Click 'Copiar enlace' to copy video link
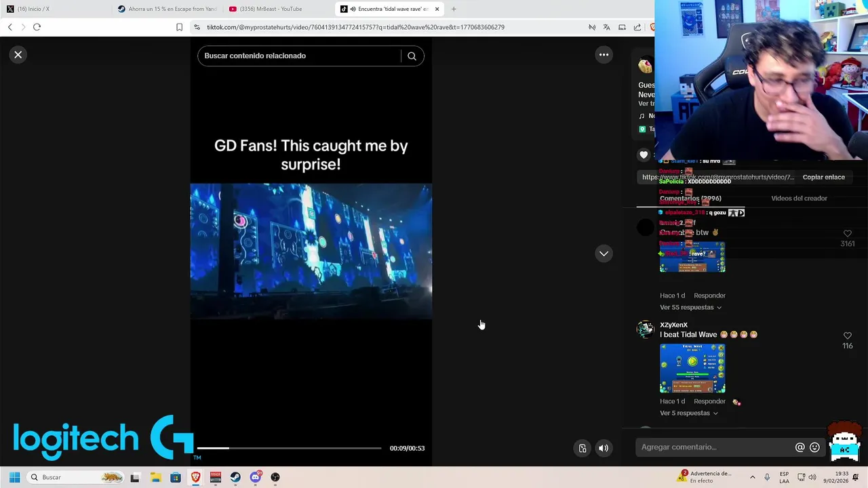868x488 pixels. [823, 178]
